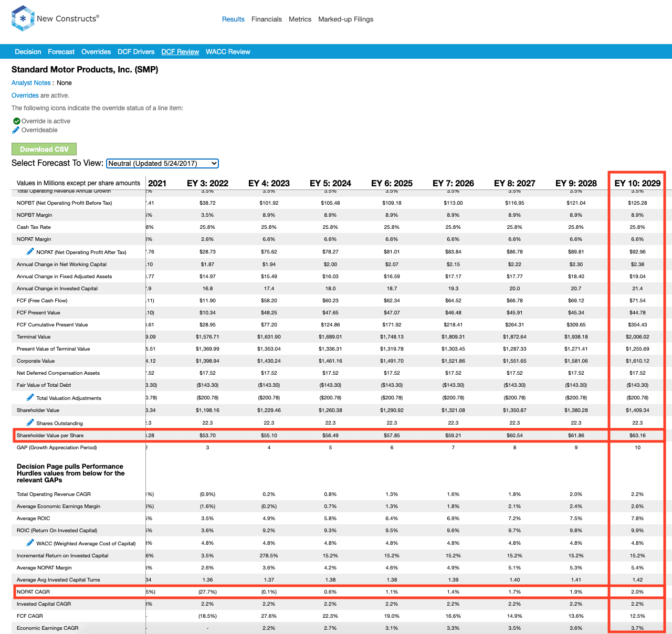Screen dimensions: 672x634
Task: Open the Analyst Notes link
Action: click(x=31, y=83)
